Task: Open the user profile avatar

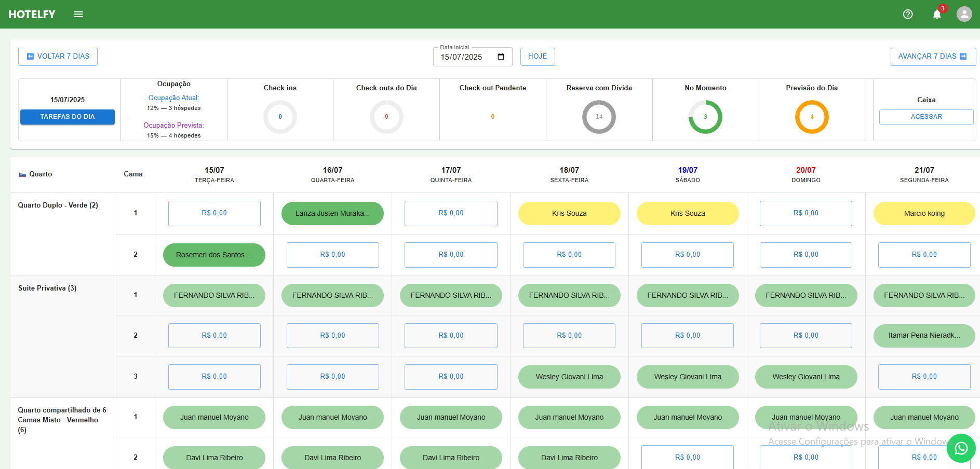Action: coord(964,14)
